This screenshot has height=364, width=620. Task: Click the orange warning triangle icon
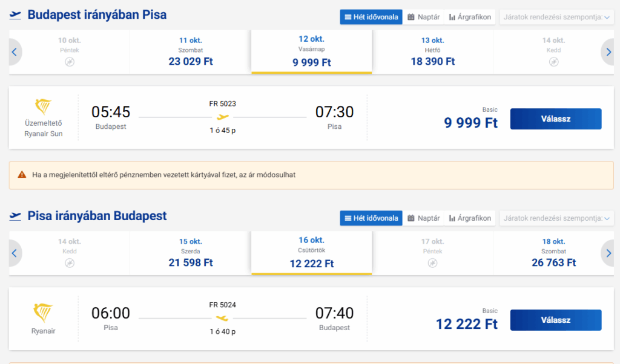22,175
